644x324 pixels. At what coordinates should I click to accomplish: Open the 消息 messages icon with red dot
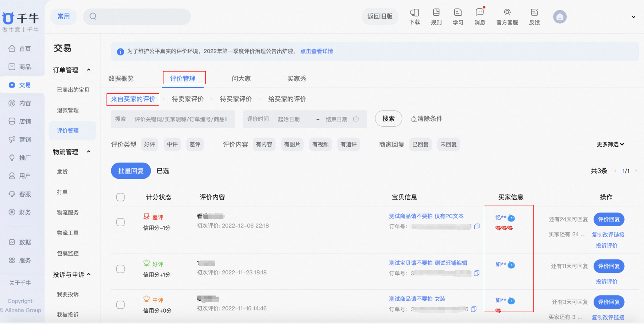[480, 12]
